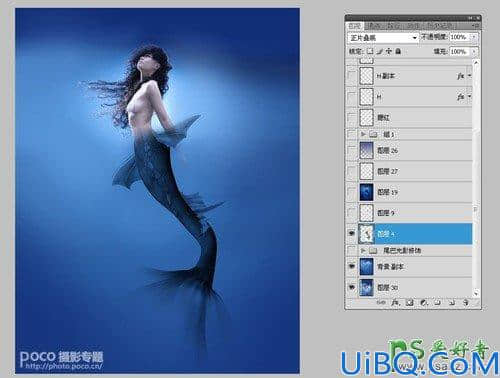Viewport: 500px width, 378px height.
Task: Select the layer named 图层 27
Action: pos(388,171)
